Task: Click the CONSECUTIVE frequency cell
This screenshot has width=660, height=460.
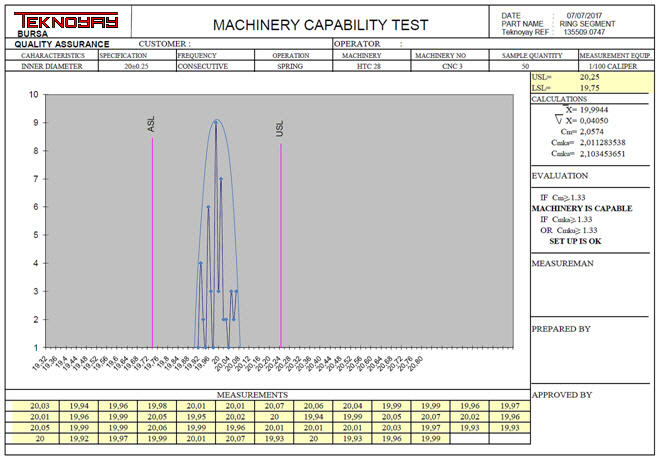Action: [203, 66]
